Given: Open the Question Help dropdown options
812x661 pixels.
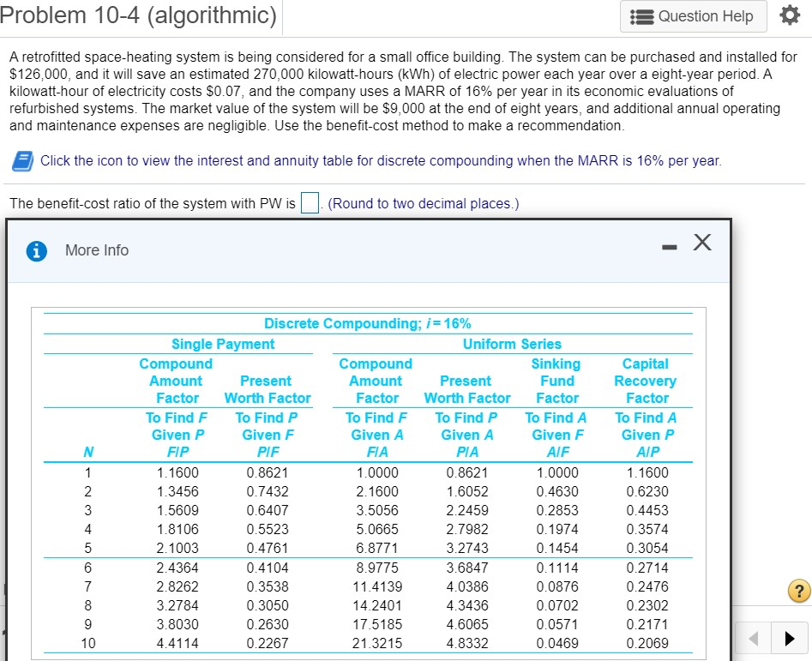Looking at the screenshot, I should click(x=693, y=15).
